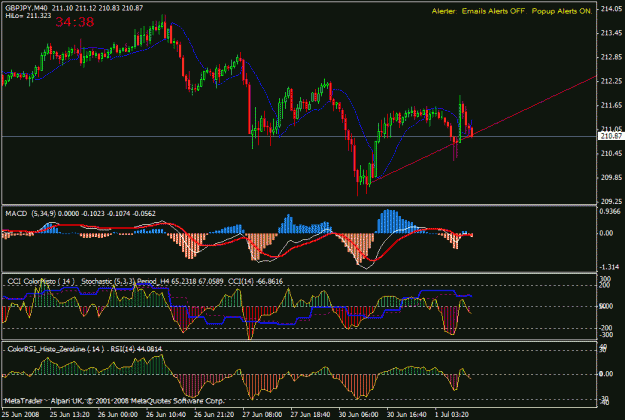Image resolution: width=625 pixels, height=420 pixels.
Task: Select the HiLo= 211.323 label
Action: (28, 16)
